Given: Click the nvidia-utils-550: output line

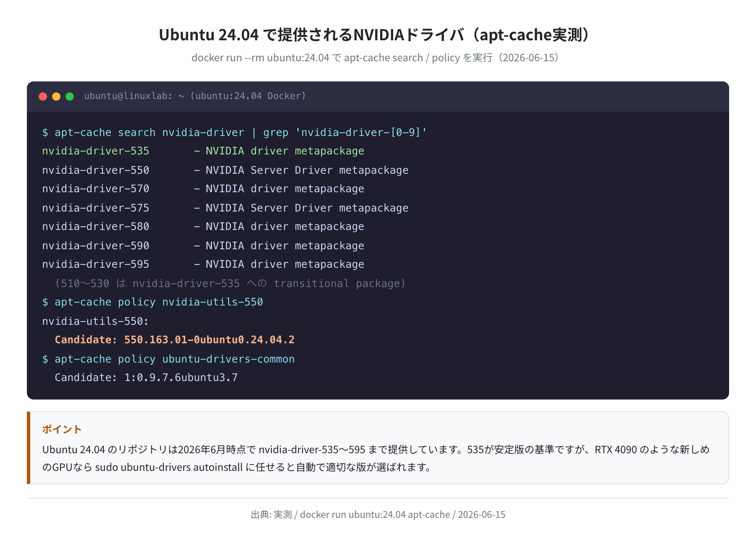Looking at the screenshot, I should [x=95, y=321].
